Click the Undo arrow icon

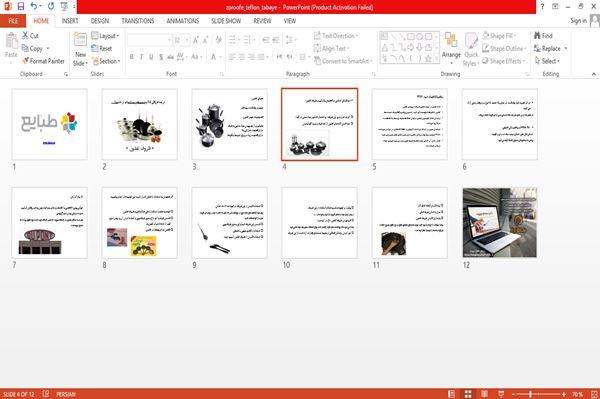coord(34,6)
